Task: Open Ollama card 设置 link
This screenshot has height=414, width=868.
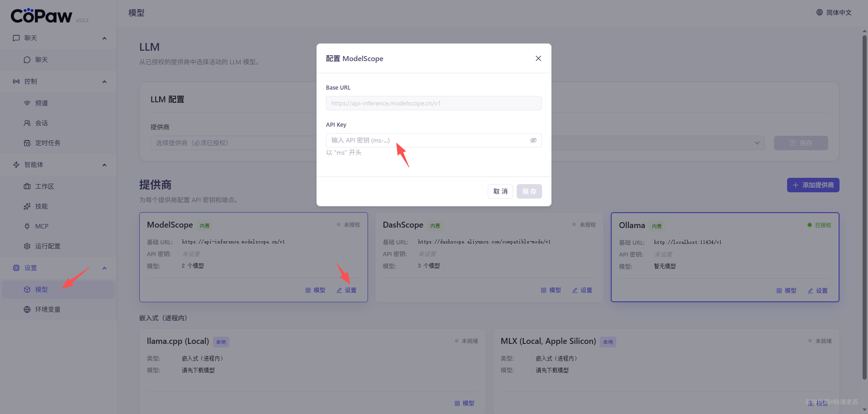Action: tap(818, 290)
